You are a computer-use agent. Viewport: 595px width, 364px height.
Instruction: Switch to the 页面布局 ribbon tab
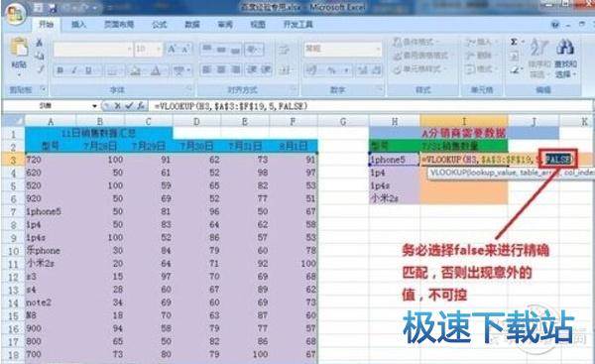click(119, 25)
